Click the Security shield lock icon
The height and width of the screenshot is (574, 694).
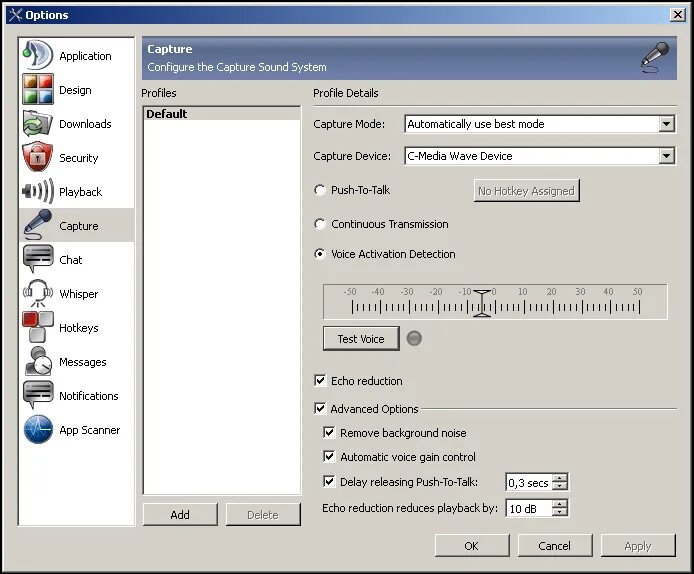[x=38, y=157]
